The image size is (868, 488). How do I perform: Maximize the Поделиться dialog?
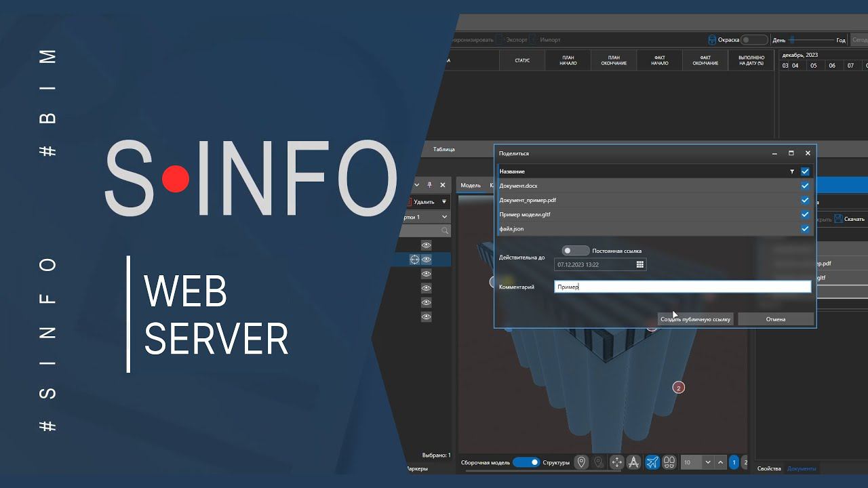pos(791,154)
